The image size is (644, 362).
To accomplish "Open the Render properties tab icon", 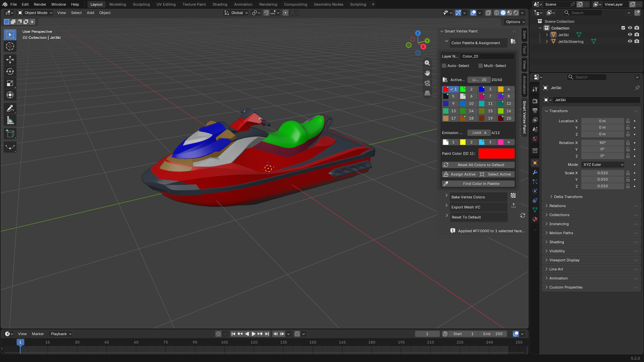I will point(535,101).
